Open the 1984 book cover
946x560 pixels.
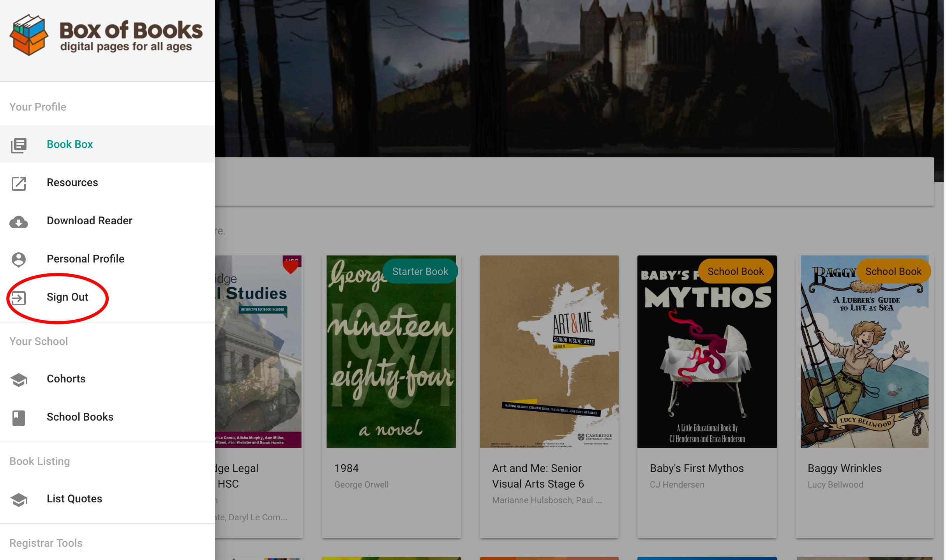391,352
